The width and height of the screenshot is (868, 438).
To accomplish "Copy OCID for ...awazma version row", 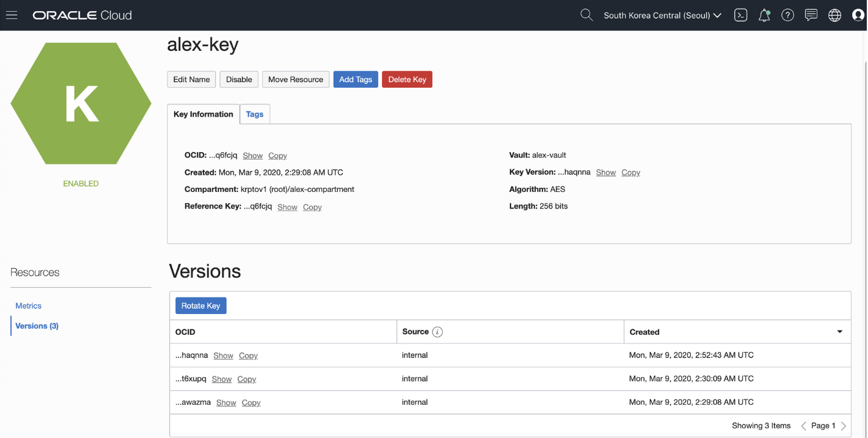I will pyautogui.click(x=251, y=402).
